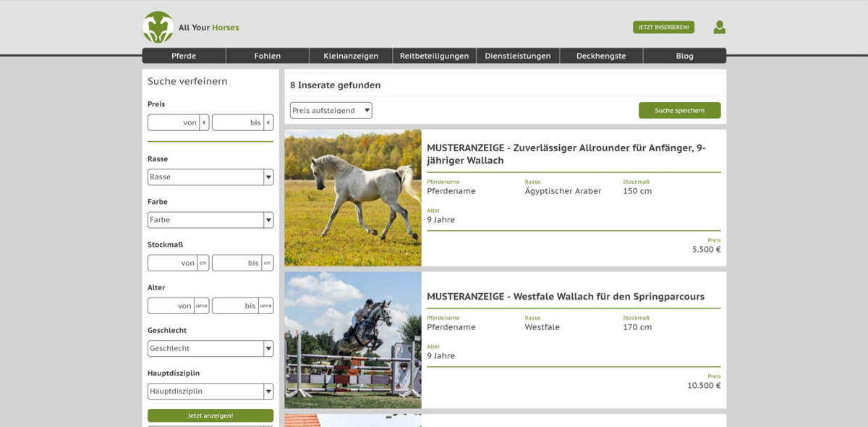This screenshot has width=868, height=427.
Task: Open the Westfale Wallach listing title
Action: [565, 297]
